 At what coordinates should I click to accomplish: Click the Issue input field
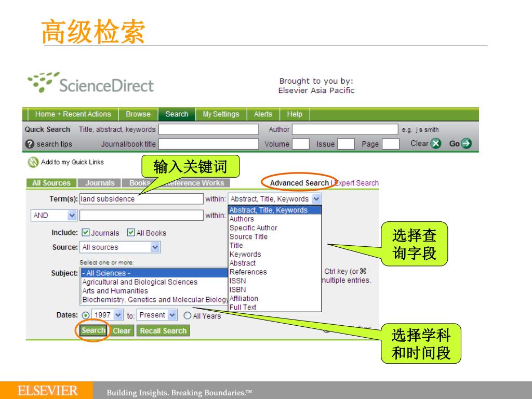point(346,144)
